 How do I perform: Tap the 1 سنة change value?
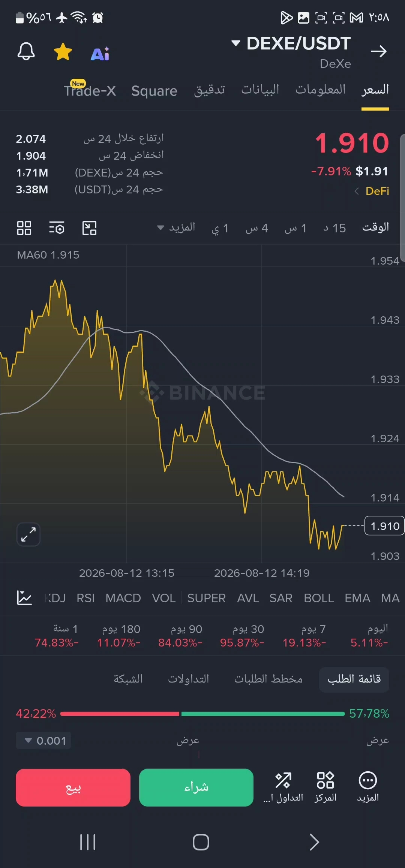click(57, 643)
